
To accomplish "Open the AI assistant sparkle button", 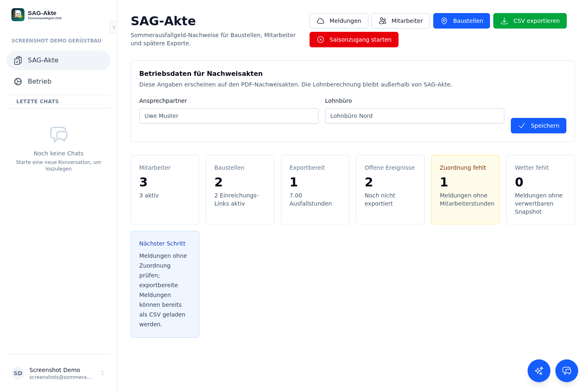I will (x=539, y=371).
